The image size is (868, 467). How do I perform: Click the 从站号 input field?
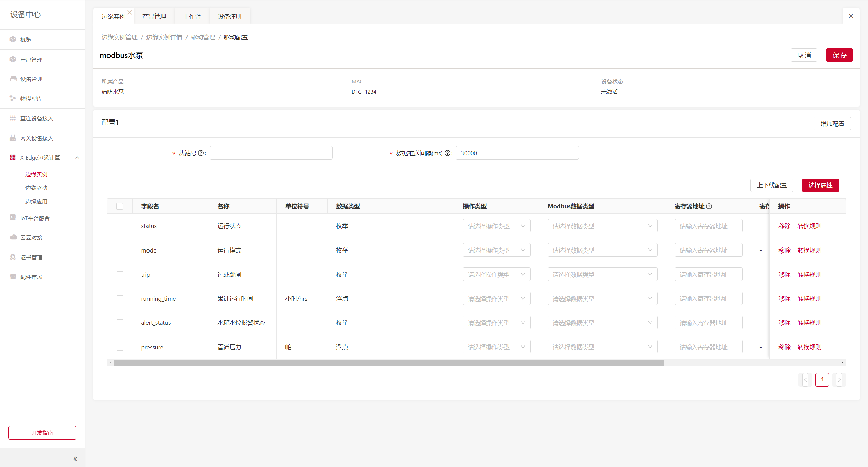271,153
